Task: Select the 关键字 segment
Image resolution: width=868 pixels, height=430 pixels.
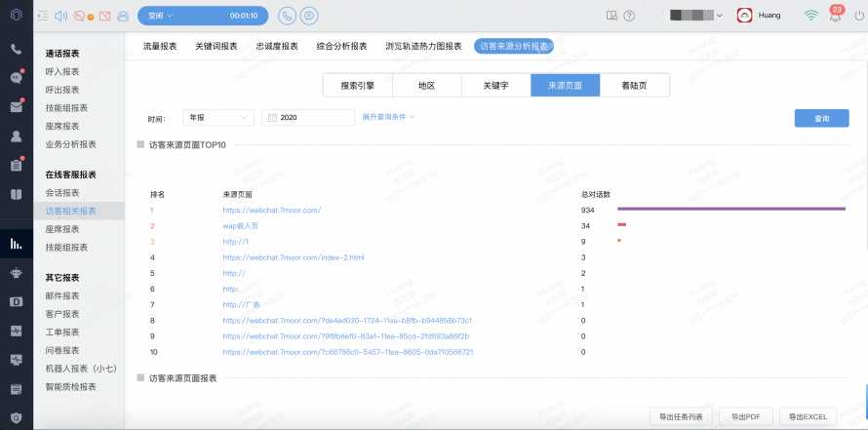Action: (496, 85)
